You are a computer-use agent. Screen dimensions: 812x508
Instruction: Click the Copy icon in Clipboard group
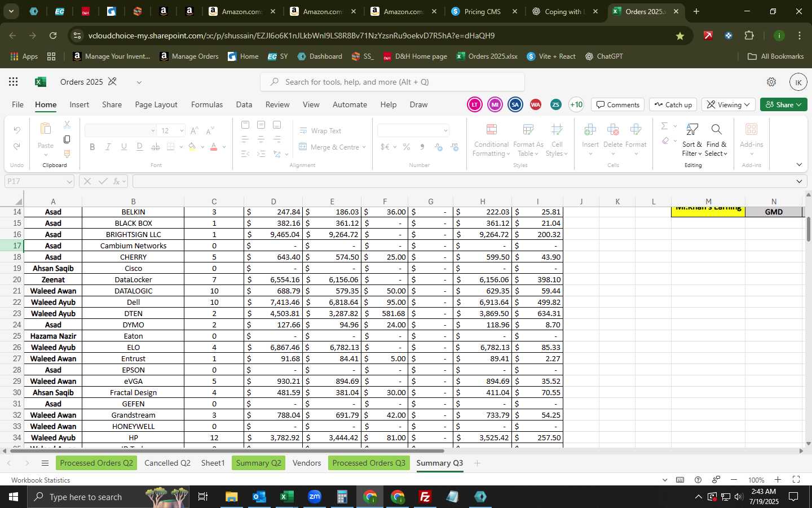[67, 139]
